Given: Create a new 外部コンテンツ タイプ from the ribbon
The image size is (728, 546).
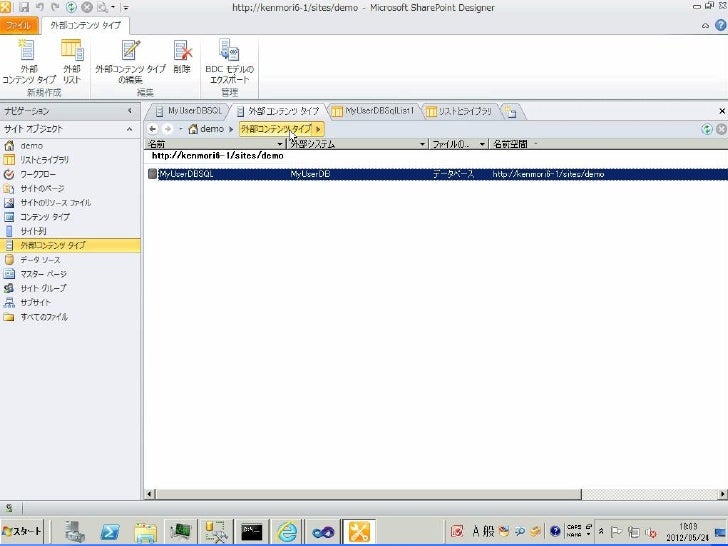Looking at the screenshot, I should pos(29,62).
